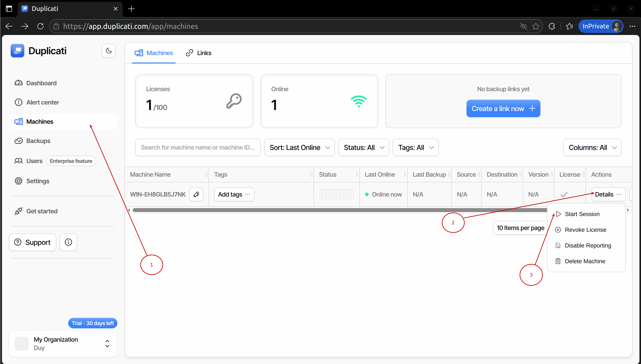This screenshot has height=364, width=641.
Task: Open the Columns: All dropdown
Action: click(592, 148)
